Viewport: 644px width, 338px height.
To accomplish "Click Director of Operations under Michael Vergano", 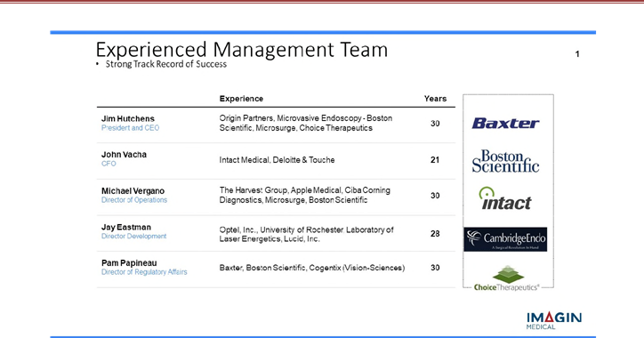I will 134,200.
